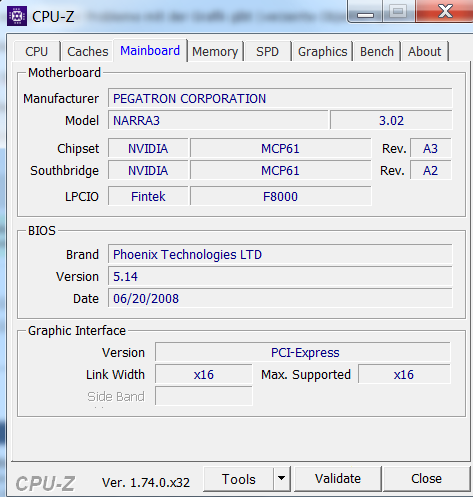Minimize the CPU-Z window
Screen dimensions: 473x497
pos(365,12)
